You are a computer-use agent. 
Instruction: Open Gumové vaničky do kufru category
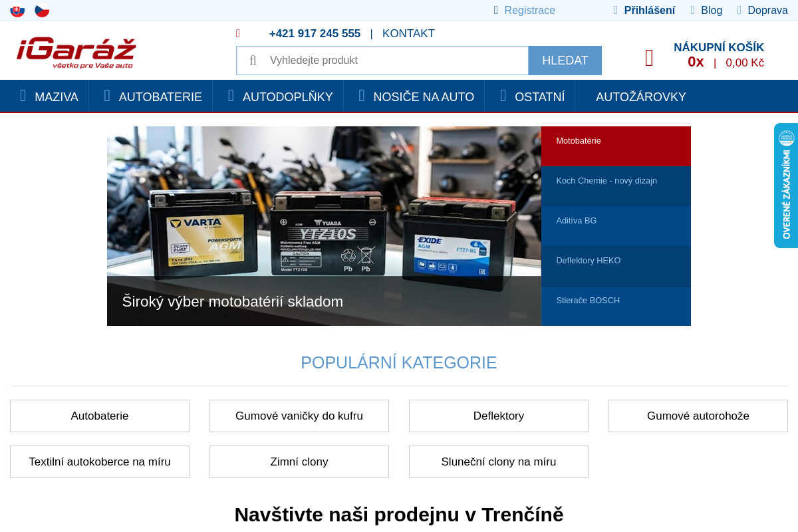coord(299,416)
